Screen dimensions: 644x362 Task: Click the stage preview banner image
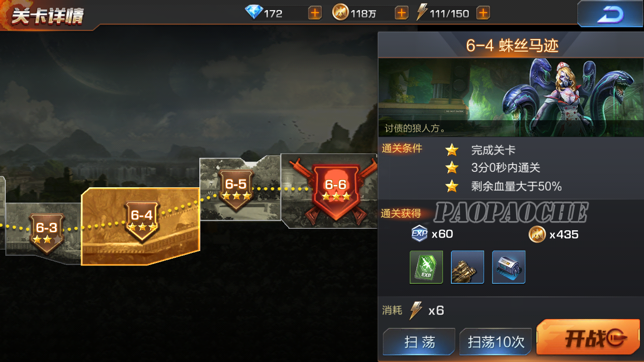click(511, 97)
